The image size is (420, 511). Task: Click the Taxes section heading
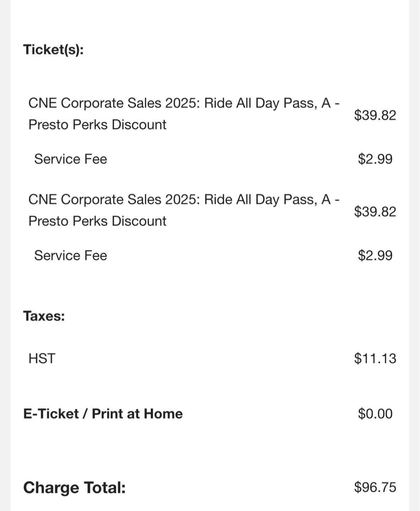pos(44,316)
